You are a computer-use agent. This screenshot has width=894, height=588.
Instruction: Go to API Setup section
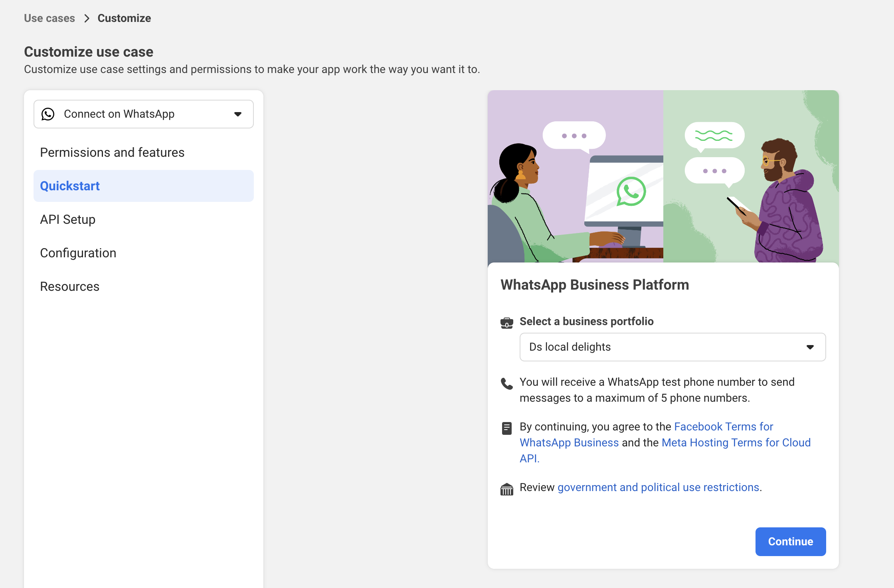pyautogui.click(x=68, y=219)
